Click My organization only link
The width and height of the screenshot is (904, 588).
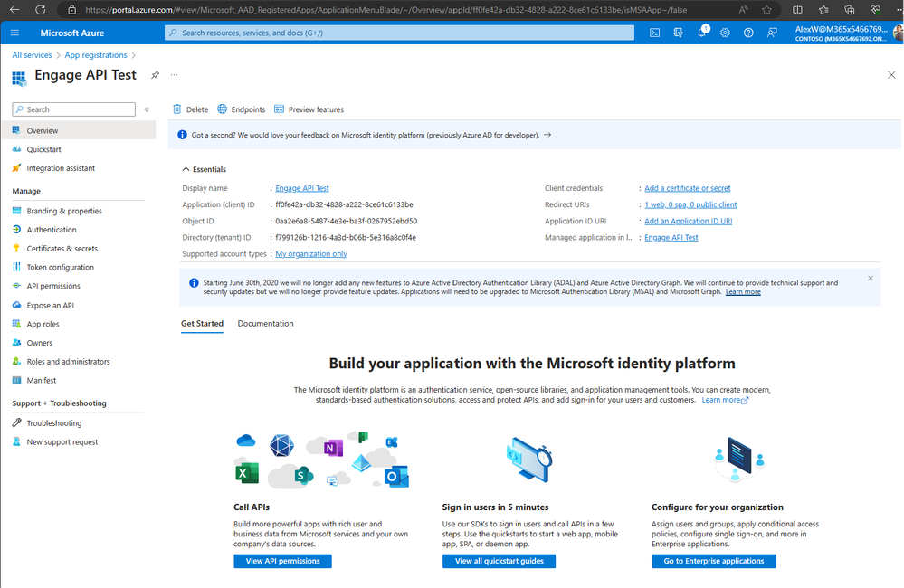coord(311,254)
